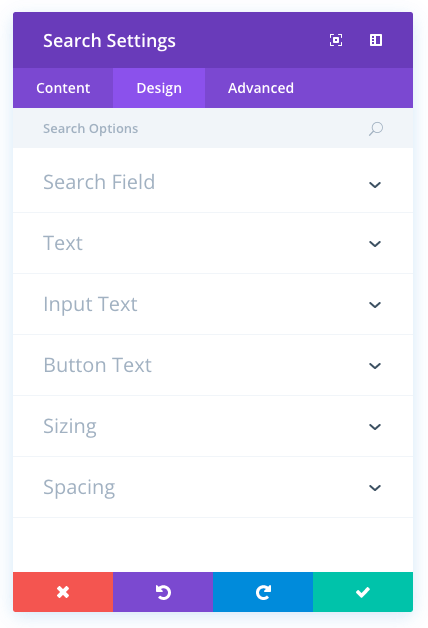Switch to the Content tab

pyautogui.click(x=63, y=88)
